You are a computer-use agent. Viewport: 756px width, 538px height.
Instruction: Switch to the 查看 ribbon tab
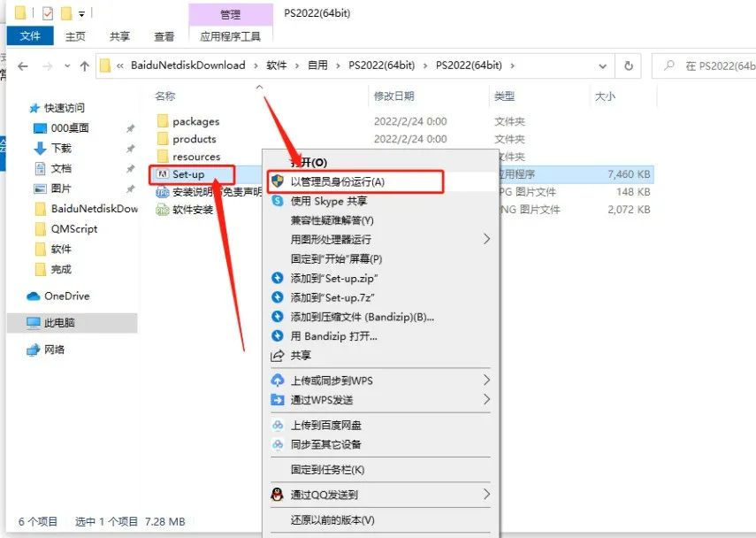coord(163,36)
